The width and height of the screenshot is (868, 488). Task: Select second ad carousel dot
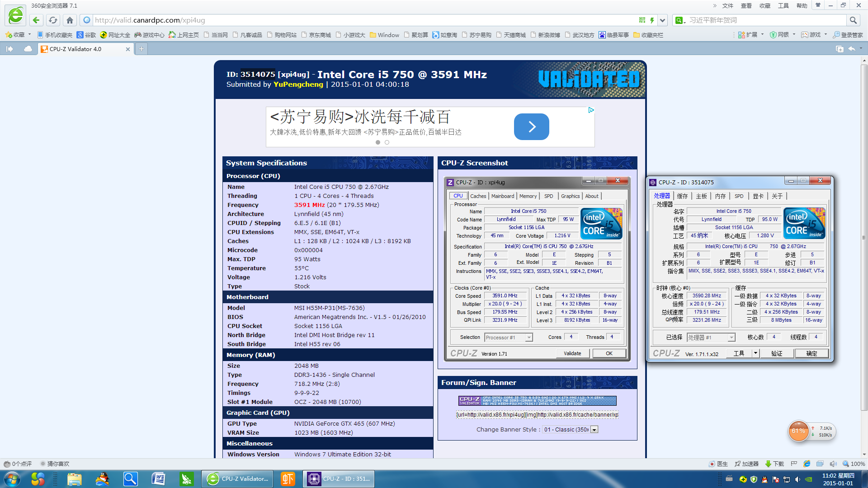pos(387,142)
